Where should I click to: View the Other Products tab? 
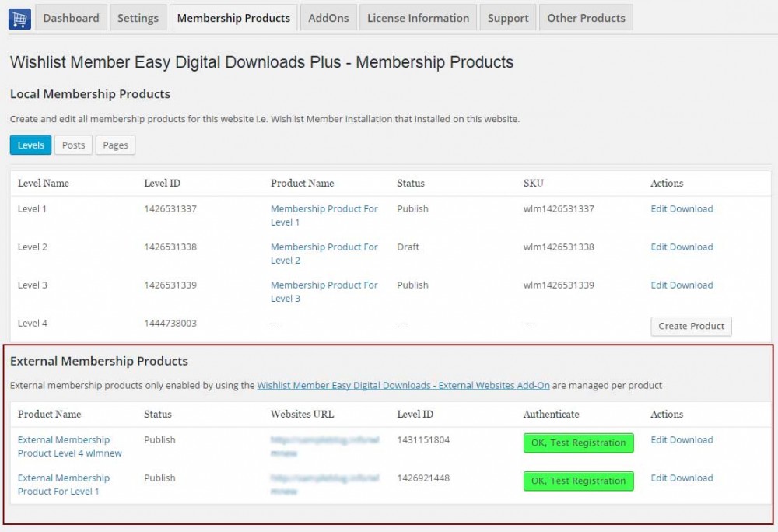pos(586,18)
